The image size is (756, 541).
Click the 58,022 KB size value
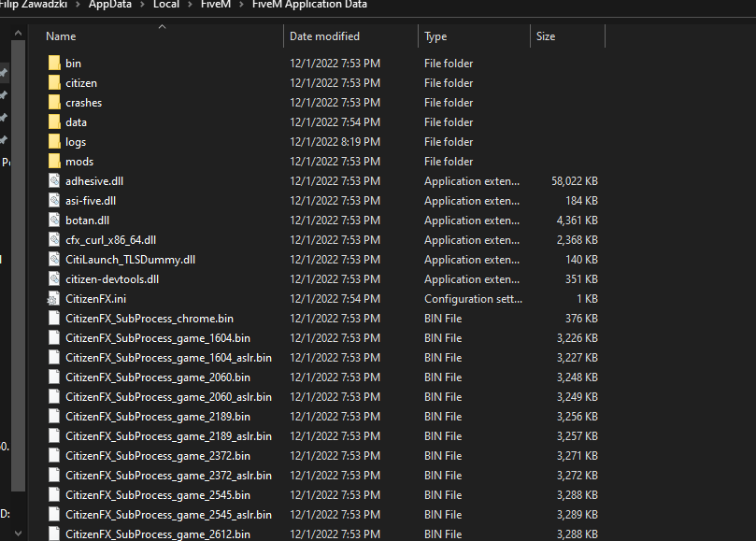click(x=575, y=181)
